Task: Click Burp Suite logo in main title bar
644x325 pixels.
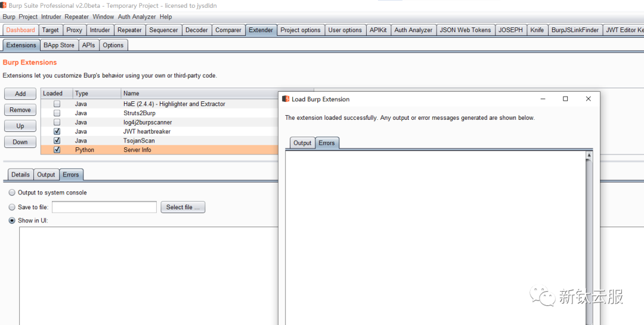Action: pos(4,5)
